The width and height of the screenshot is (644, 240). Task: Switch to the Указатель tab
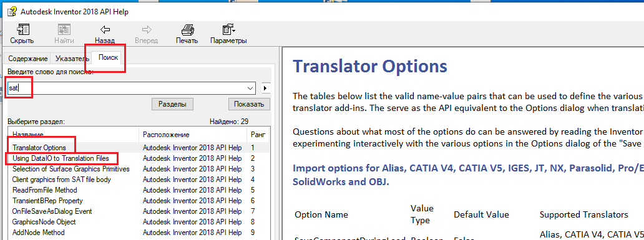(x=72, y=59)
